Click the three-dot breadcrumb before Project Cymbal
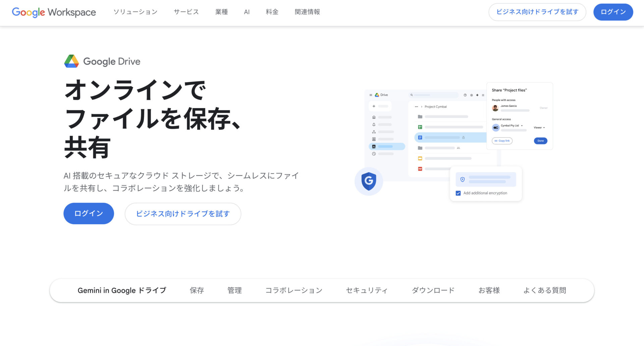Image resolution: width=644 pixels, height=346 pixels. [416, 107]
